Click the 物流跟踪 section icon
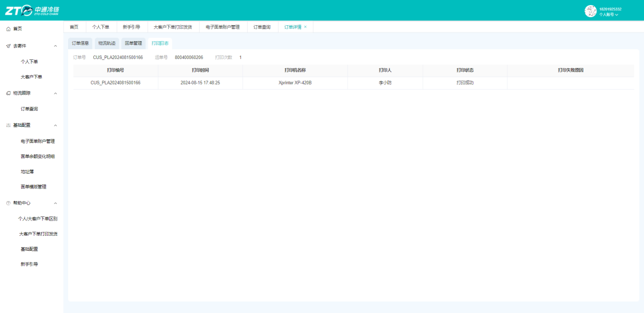The height and width of the screenshot is (313, 644). coord(8,93)
